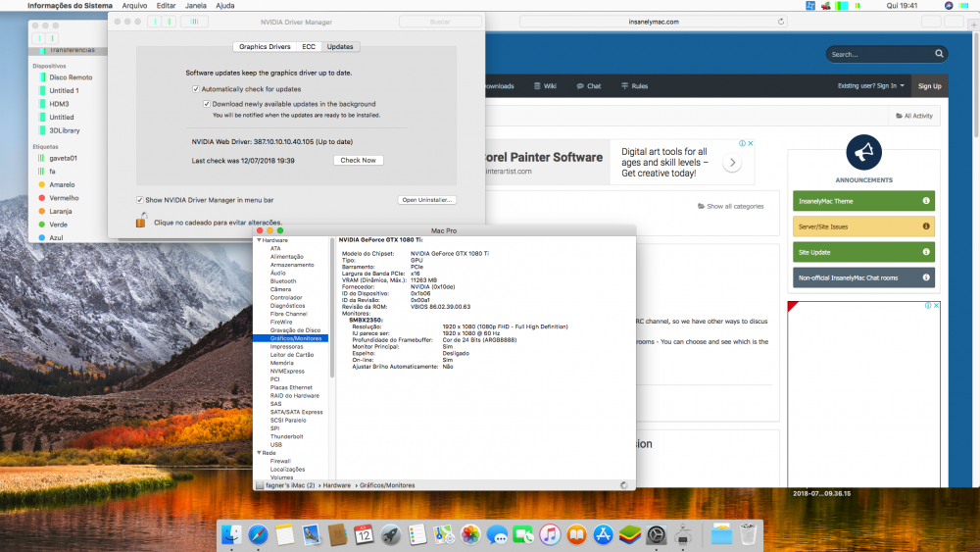Toggle Automatically check for updates

point(196,89)
